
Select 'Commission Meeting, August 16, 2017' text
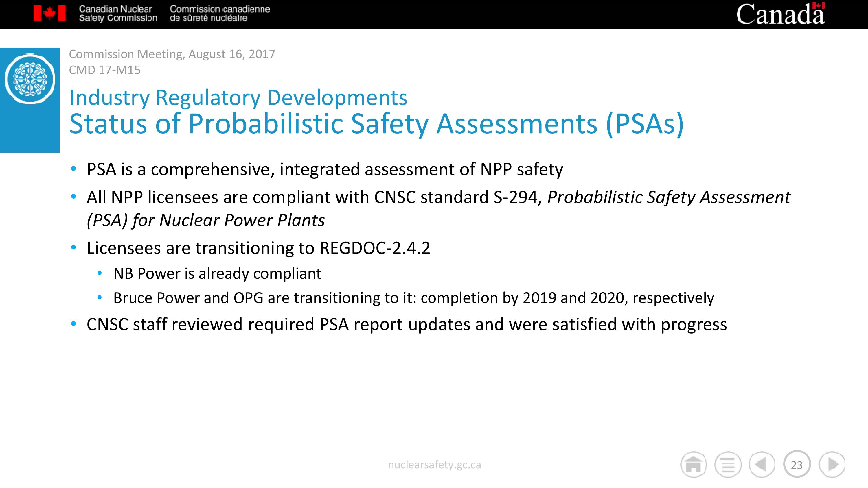click(172, 54)
